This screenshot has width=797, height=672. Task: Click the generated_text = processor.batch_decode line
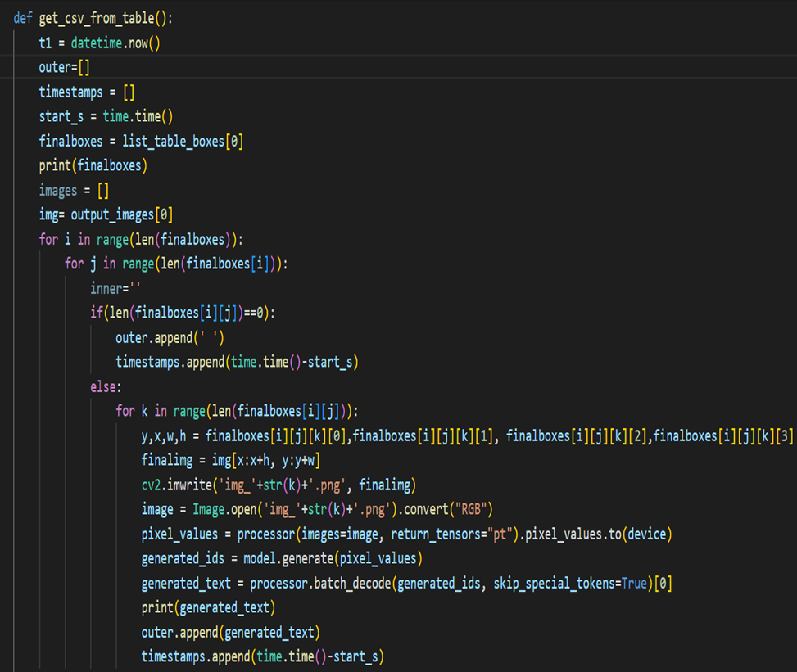pyautogui.click(x=406, y=583)
